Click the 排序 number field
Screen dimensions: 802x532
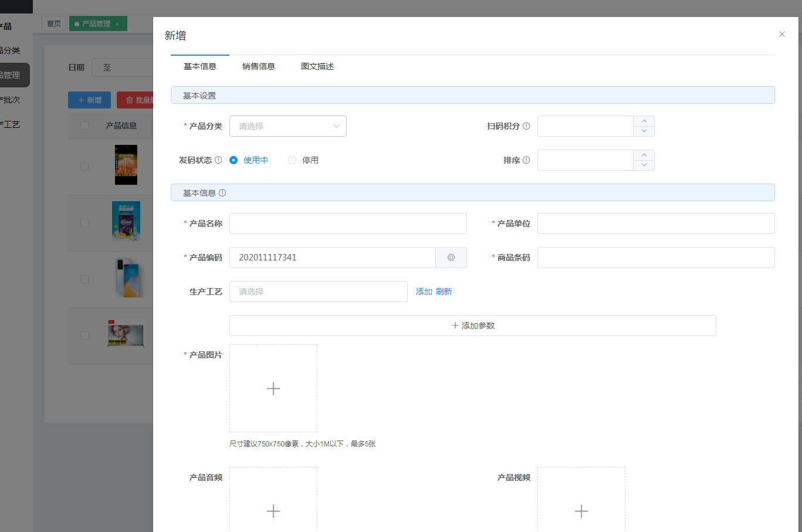[x=586, y=160]
